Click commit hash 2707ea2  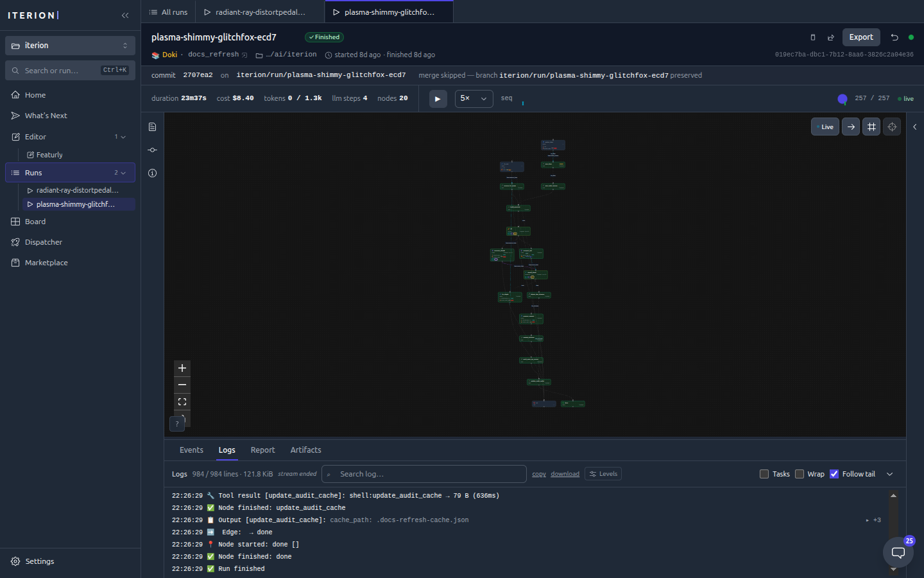click(x=198, y=75)
